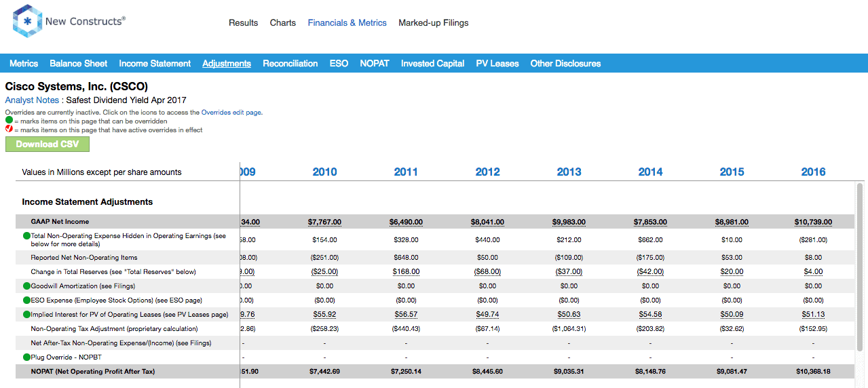Image resolution: width=868 pixels, height=388 pixels.
Task: Click the 2016 column header
Action: click(x=813, y=172)
